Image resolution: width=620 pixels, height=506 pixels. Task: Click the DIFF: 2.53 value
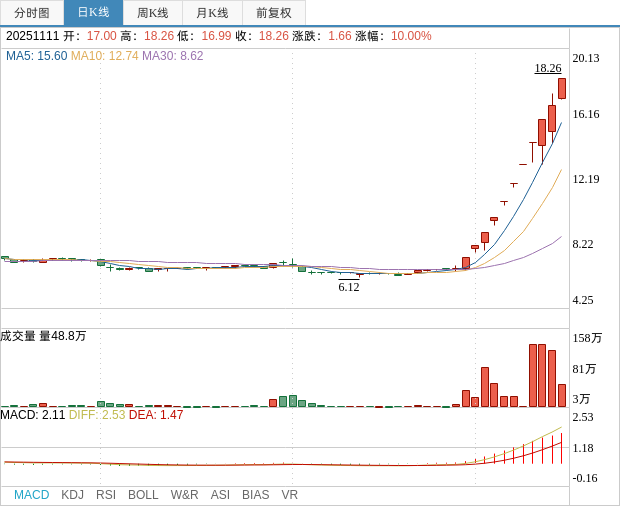tap(97, 415)
